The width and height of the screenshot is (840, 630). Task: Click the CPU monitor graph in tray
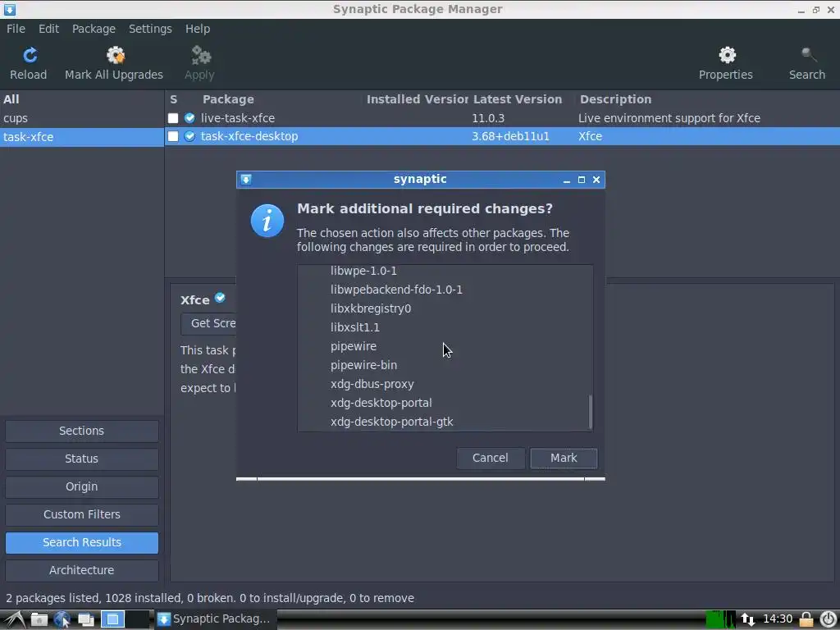(720, 619)
